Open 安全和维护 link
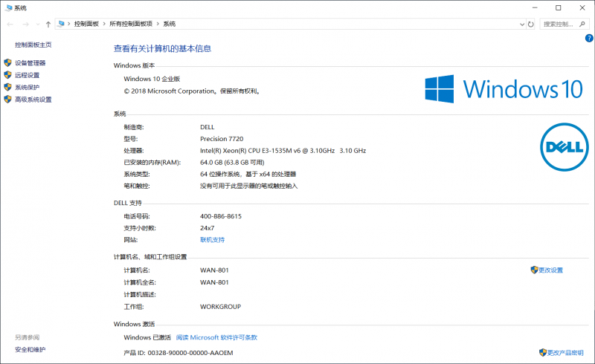 30,350
